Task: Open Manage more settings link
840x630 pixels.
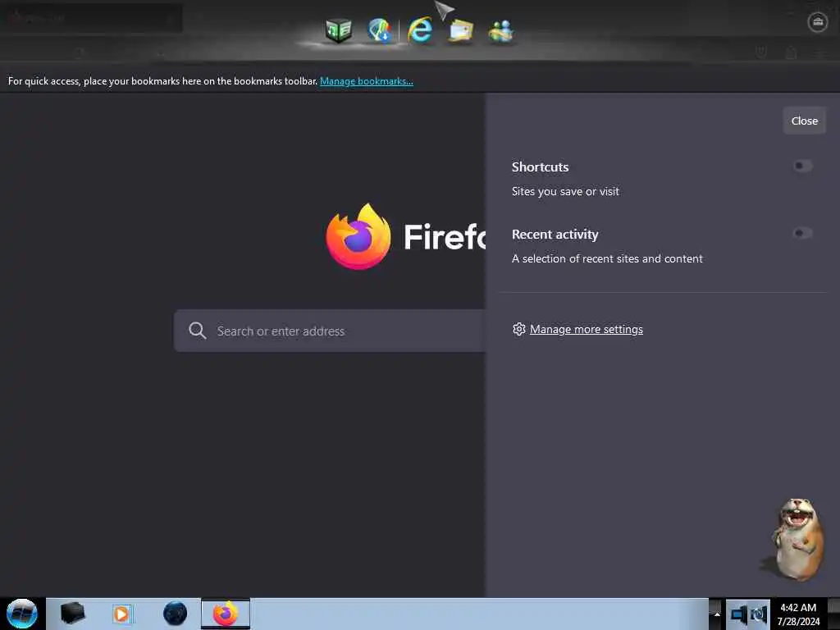Action: pyautogui.click(x=586, y=329)
